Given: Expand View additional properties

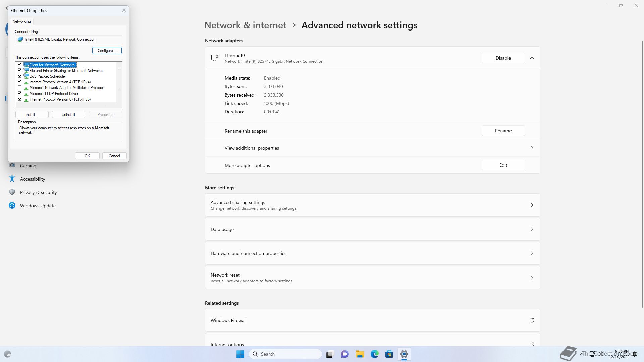Looking at the screenshot, I should (x=372, y=148).
